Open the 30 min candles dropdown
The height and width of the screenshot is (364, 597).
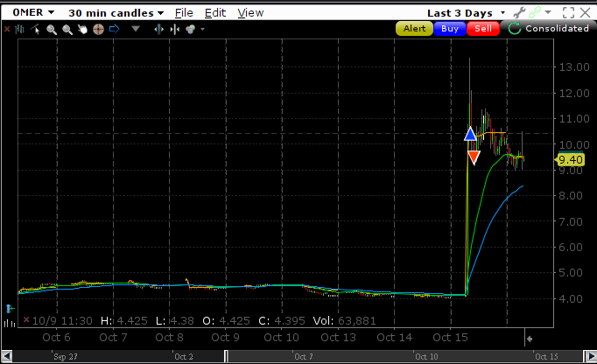(116, 13)
